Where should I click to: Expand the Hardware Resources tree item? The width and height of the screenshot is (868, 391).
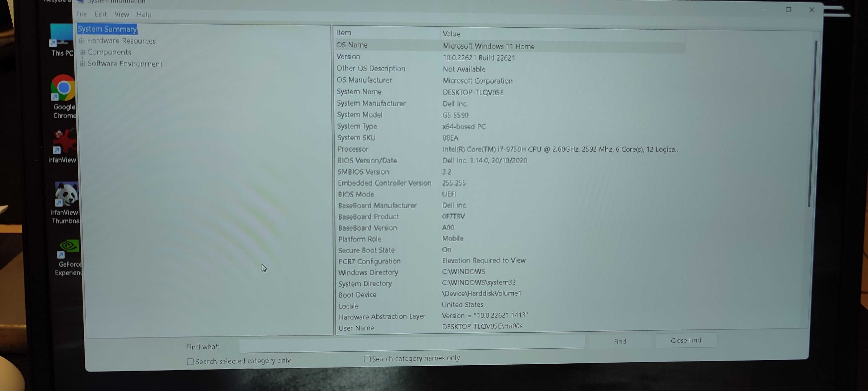click(x=82, y=40)
